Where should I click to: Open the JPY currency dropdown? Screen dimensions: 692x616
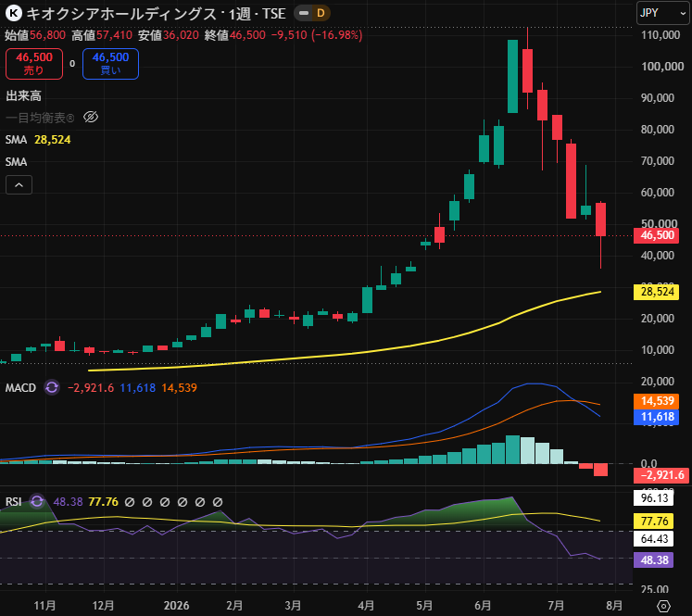coord(663,13)
